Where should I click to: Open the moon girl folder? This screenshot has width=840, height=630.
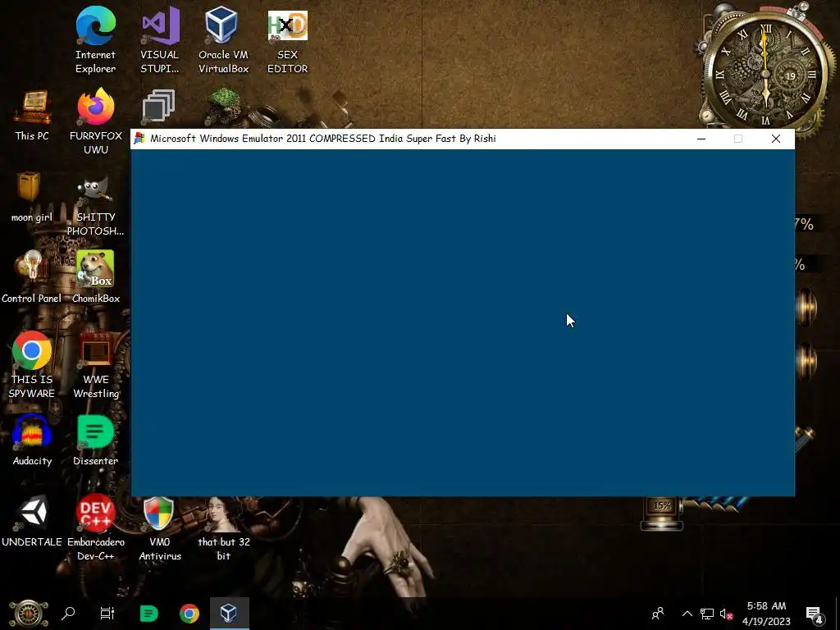32,197
